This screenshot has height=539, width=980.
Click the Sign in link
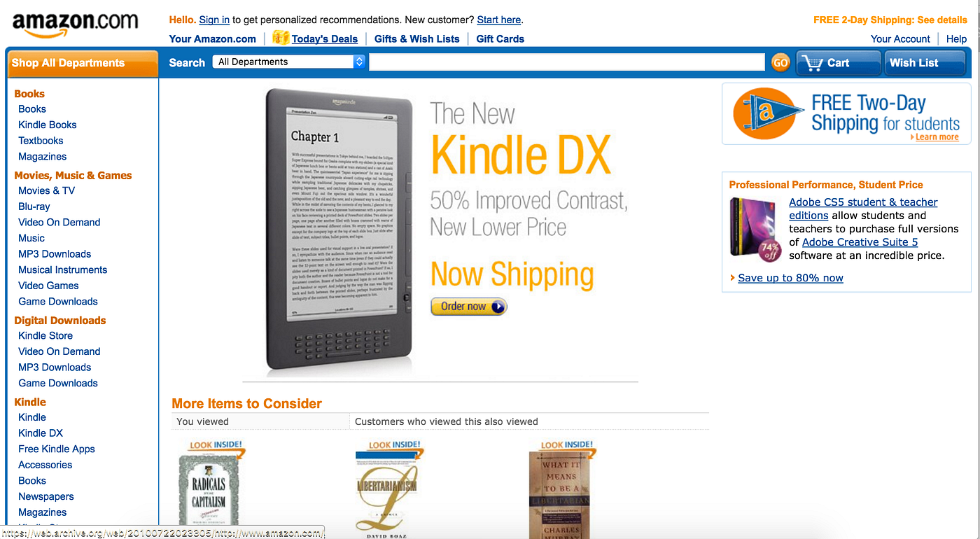pos(214,20)
